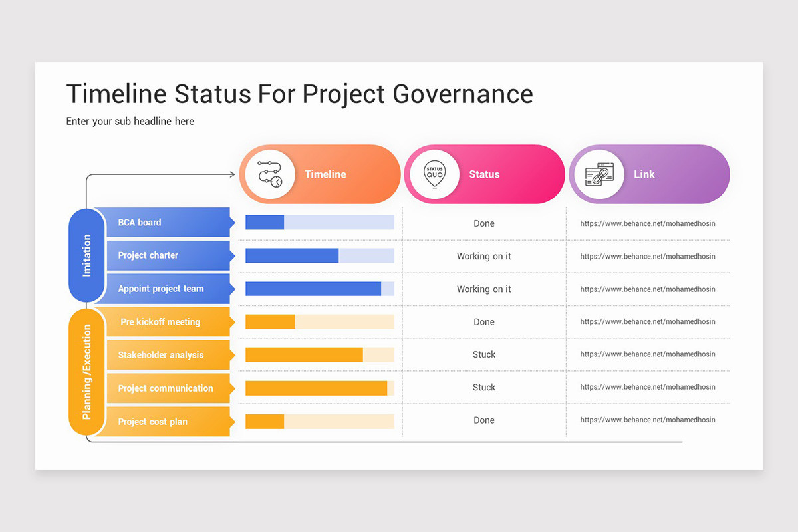Open the Behance link for BCA board
This screenshot has width=798, height=532.
[648, 223]
